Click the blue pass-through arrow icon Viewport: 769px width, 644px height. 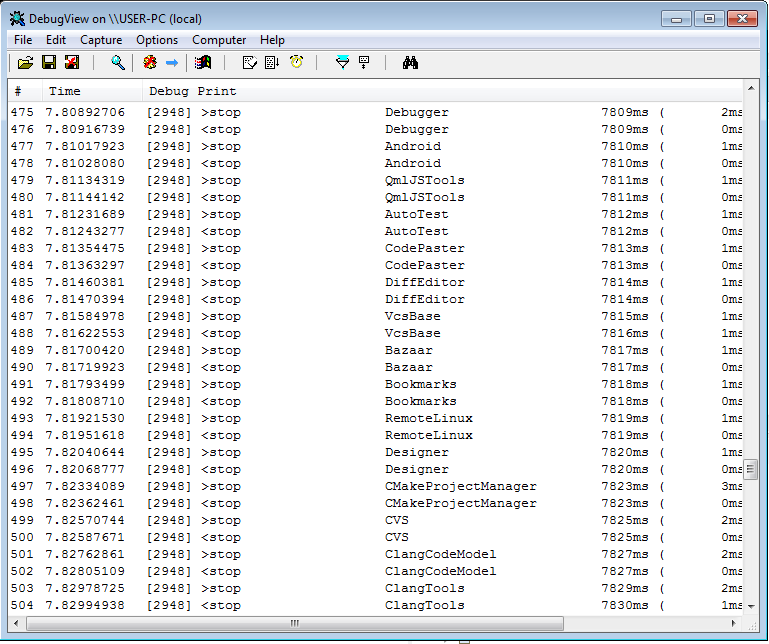[x=172, y=63]
